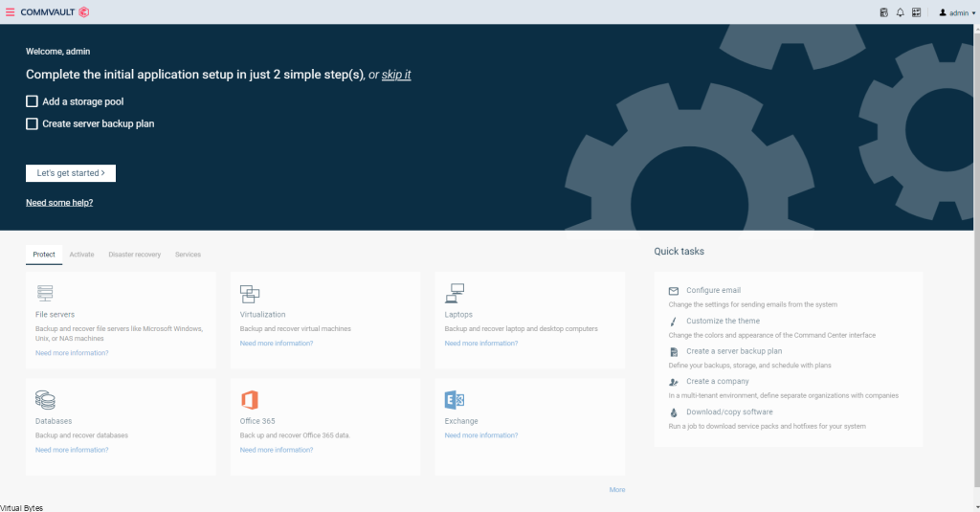Click the Office 365 logo icon
The width and height of the screenshot is (980, 512).
coord(250,399)
